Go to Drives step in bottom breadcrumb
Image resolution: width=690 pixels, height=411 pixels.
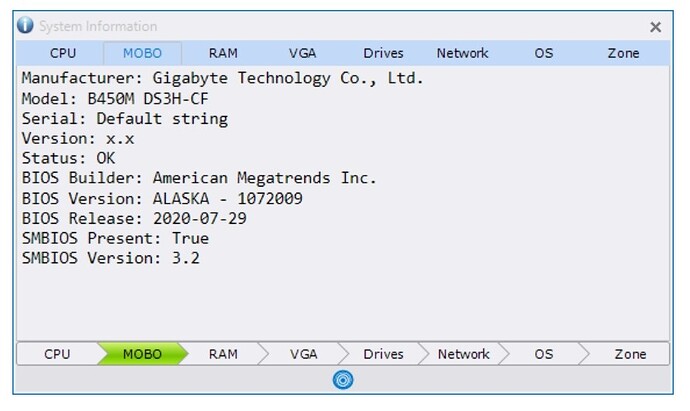click(383, 354)
